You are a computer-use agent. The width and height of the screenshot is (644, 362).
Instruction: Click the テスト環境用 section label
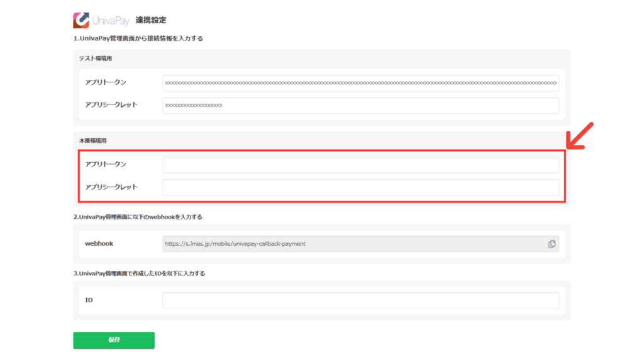pos(96,58)
